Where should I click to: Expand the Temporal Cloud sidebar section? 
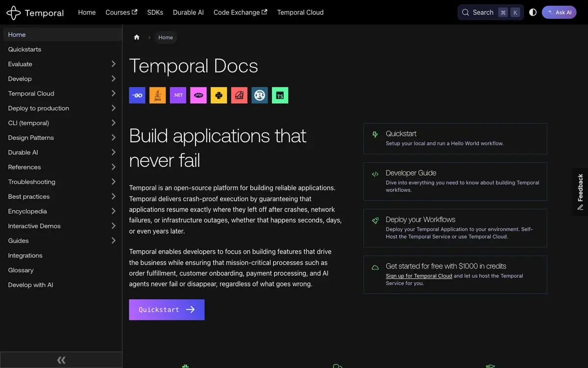click(113, 93)
